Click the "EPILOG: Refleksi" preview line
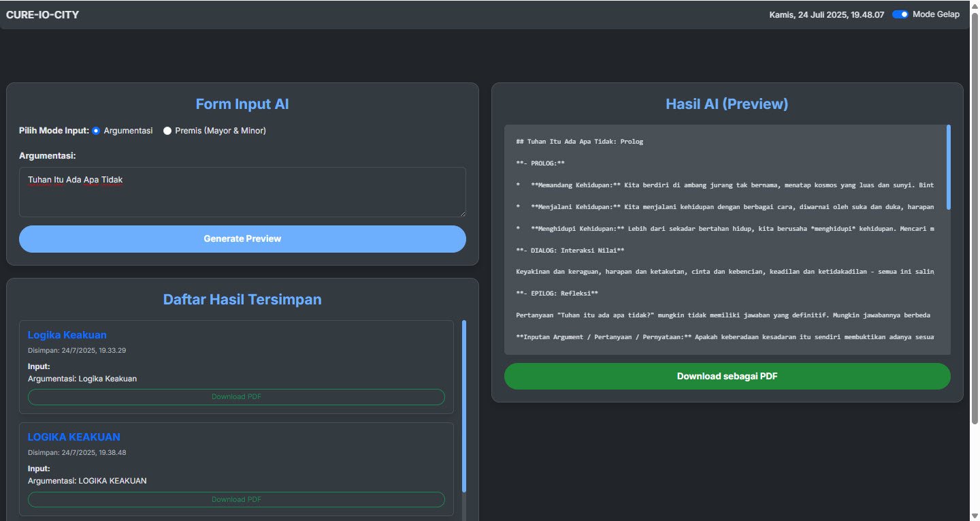This screenshot has height=521, width=980. point(557,294)
